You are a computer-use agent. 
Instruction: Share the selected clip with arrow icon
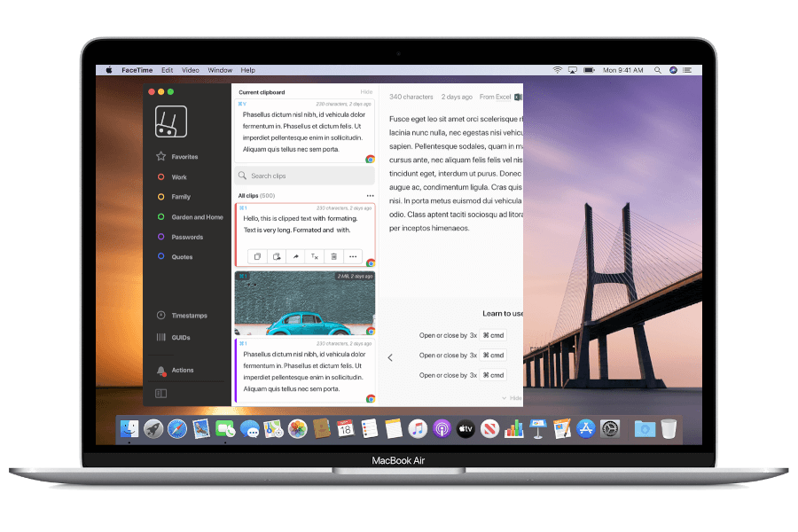tap(295, 256)
